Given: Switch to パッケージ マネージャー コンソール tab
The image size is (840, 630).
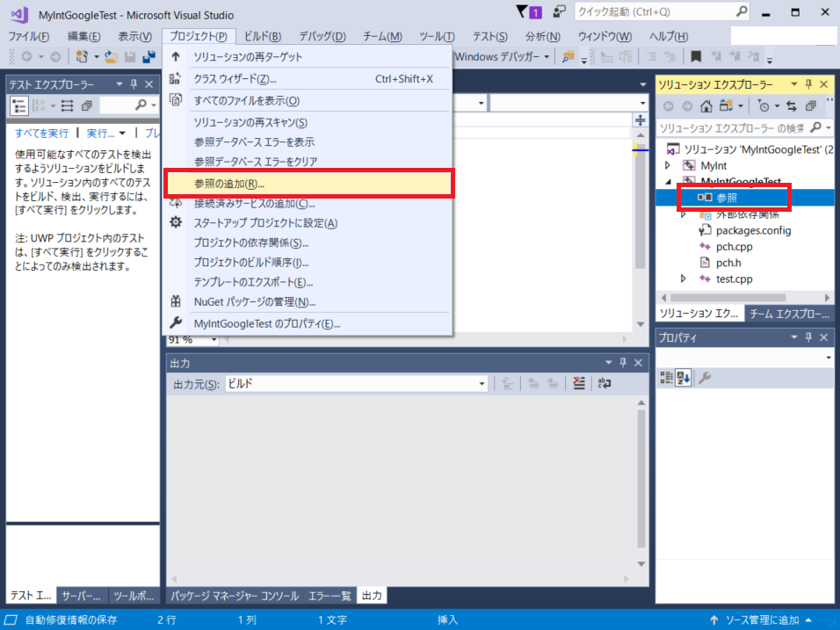Looking at the screenshot, I should click(x=235, y=596).
